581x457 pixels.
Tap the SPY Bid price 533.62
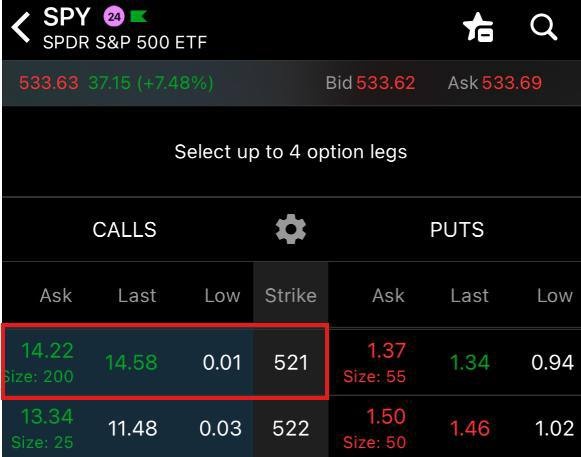tap(385, 83)
